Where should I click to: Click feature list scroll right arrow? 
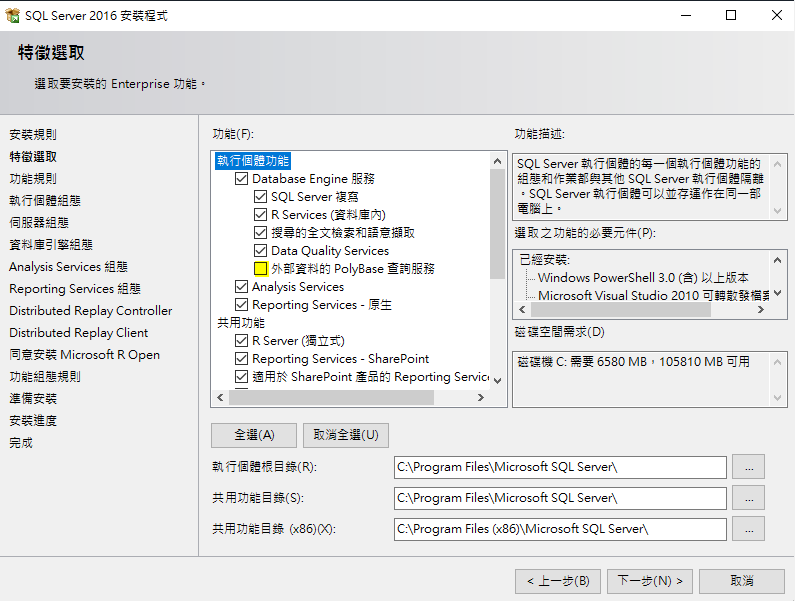tap(481, 398)
